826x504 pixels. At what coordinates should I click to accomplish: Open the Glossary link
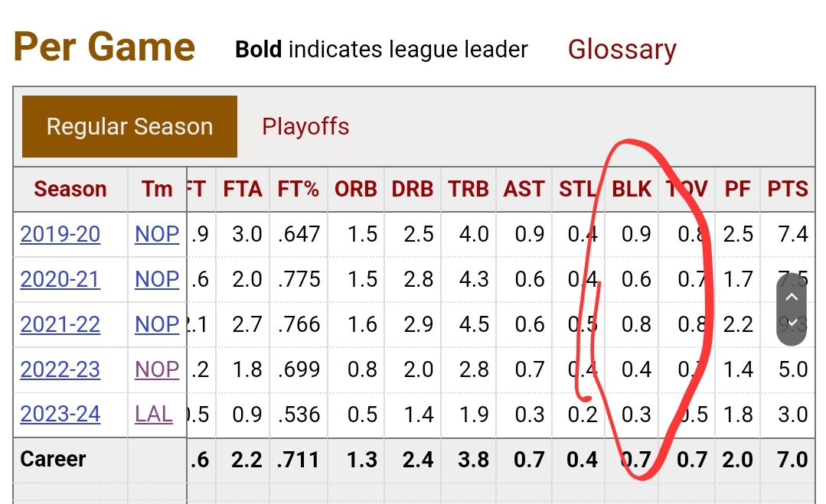click(622, 50)
